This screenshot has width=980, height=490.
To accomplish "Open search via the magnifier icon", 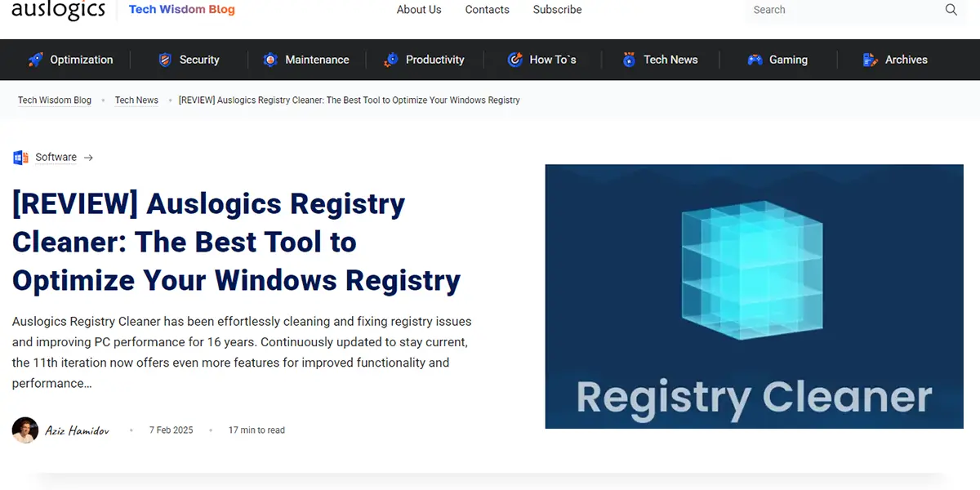I will [951, 10].
